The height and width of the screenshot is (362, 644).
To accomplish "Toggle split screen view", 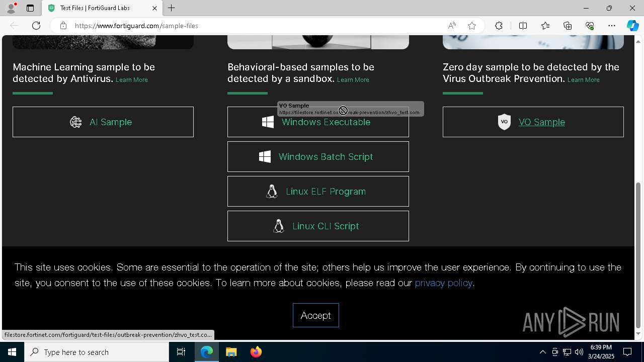I will click(x=523, y=26).
